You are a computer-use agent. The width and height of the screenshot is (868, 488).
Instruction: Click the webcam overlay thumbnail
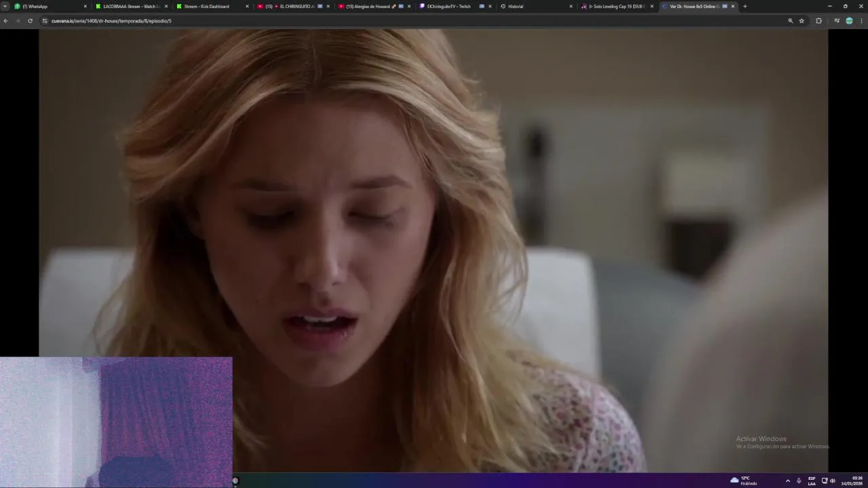(116, 422)
